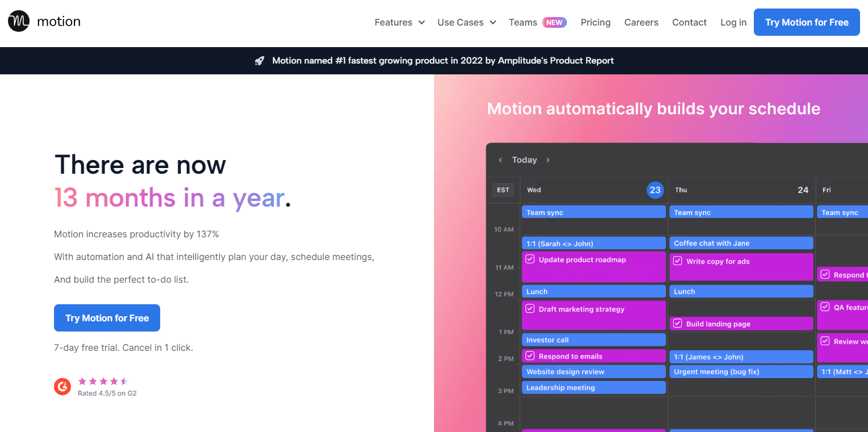Go to next day with right chevron
This screenshot has height=432, width=868.
pyautogui.click(x=548, y=160)
